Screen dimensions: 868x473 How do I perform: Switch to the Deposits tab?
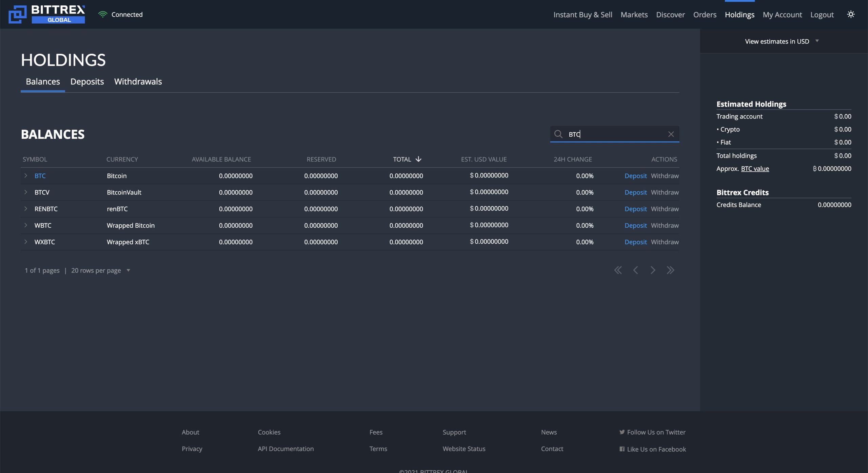pos(87,81)
